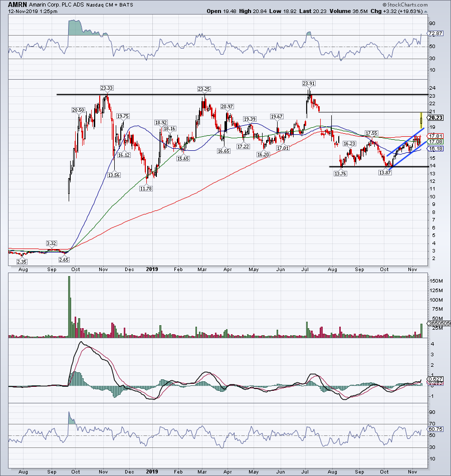Click the Open 19.48 readout
The image size is (451, 476).
(x=221, y=11)
